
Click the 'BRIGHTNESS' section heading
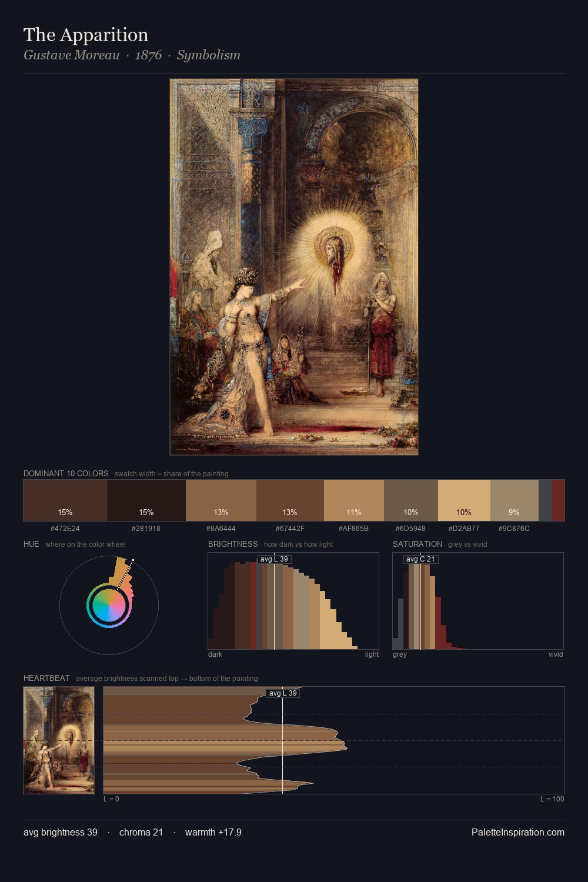coord(233,544)
